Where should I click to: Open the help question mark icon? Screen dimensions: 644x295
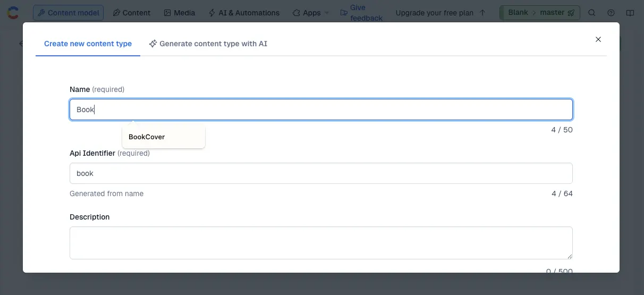[611, 13]
